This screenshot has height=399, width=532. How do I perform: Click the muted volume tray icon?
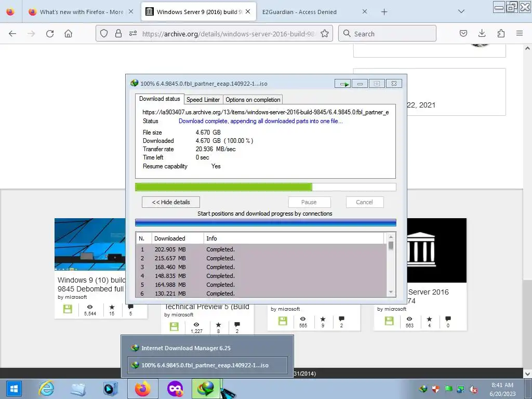473,389
